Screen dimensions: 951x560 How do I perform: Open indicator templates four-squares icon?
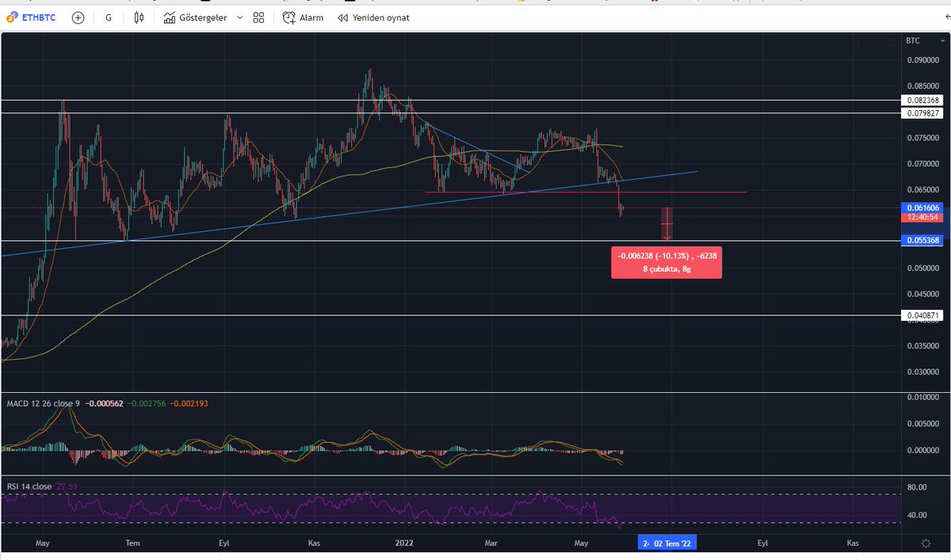(x=258, y=17)
